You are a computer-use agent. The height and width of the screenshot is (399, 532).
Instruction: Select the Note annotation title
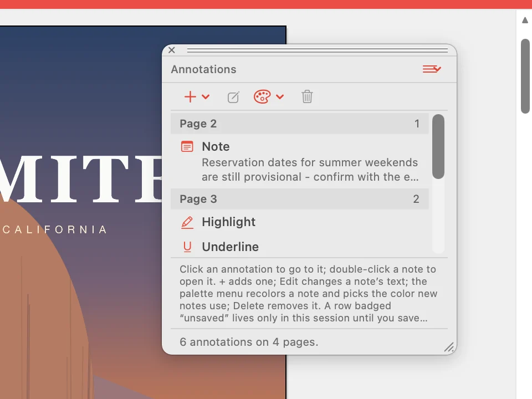pos(216,146)
